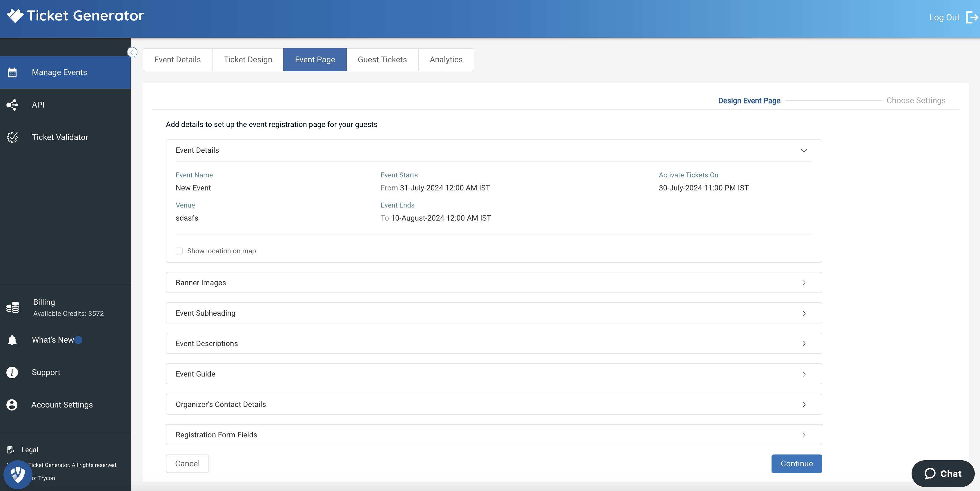Click the Design Event Page step indicator
The height and width of the screenshot is (491, 980).
749,100
